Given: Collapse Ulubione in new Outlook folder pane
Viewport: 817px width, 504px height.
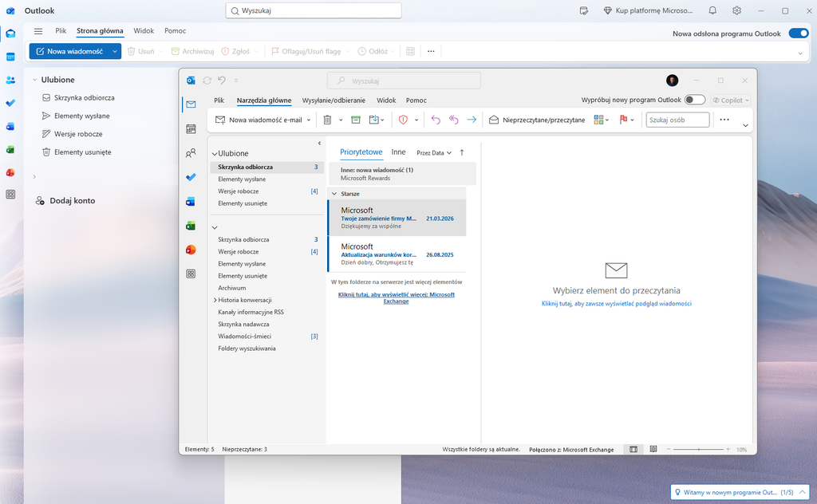Looking at the screenshot, I should pos(34,80).
